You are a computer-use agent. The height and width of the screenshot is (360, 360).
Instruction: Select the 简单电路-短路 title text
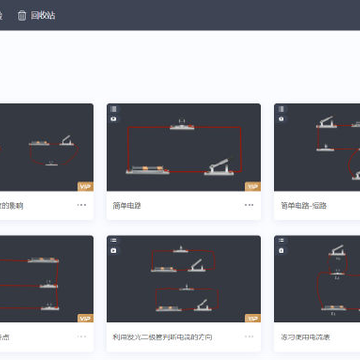pos(304,206)
